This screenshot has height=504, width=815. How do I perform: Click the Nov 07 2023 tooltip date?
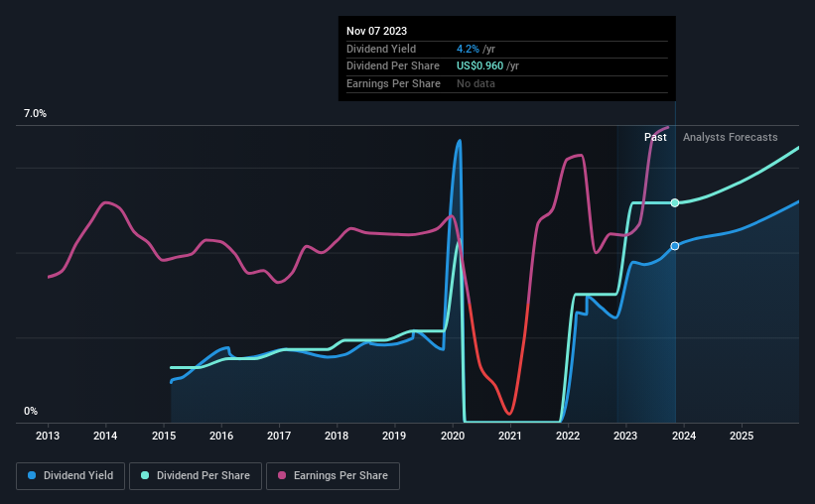click(x=376, y=31)
